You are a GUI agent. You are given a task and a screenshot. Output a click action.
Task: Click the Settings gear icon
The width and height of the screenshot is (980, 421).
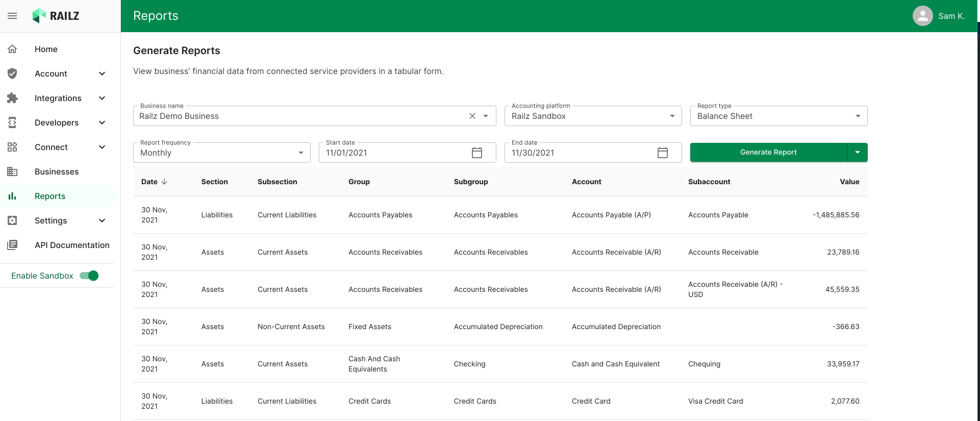(x=12, y=220)
